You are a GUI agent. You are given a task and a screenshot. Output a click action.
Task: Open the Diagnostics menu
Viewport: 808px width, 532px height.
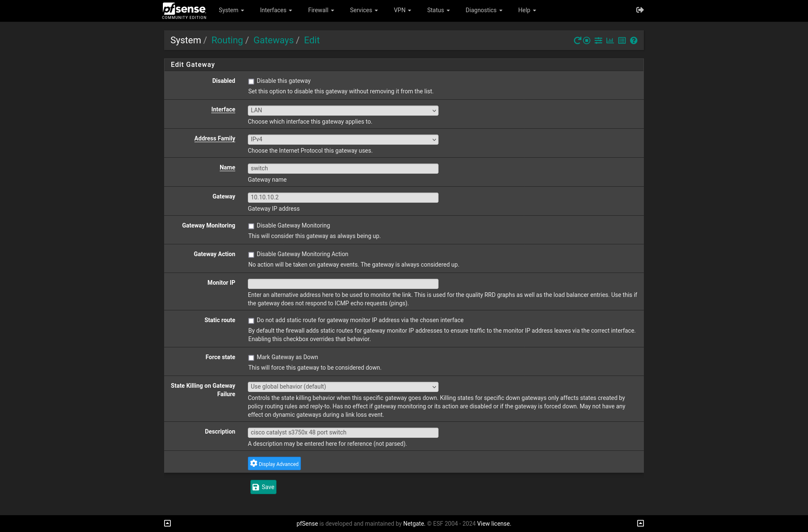click(x=484, y=10)
